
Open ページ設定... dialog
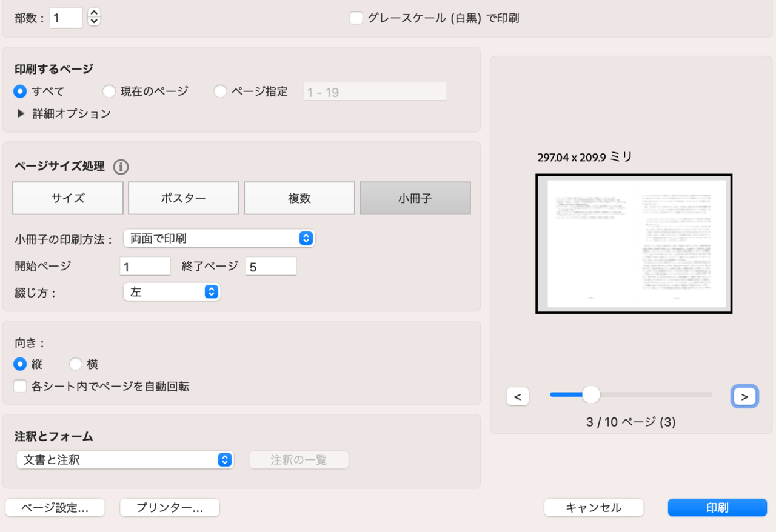click(x=55, y=508)
